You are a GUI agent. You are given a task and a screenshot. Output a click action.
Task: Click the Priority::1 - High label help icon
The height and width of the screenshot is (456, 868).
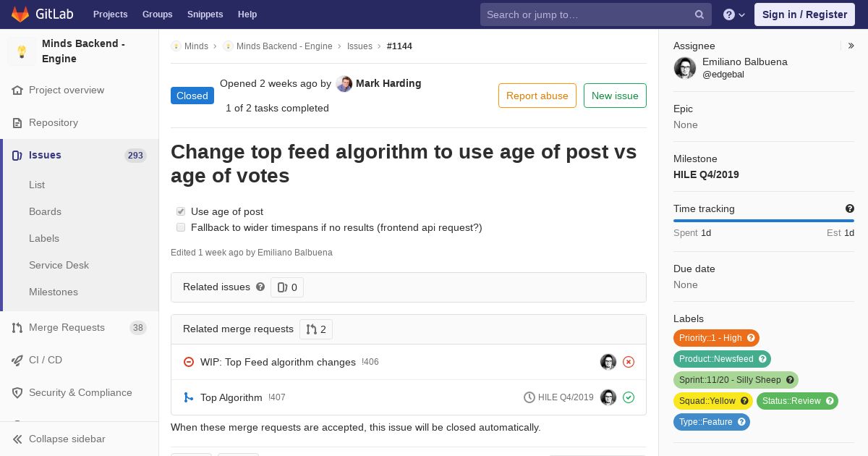coord(751,338)
